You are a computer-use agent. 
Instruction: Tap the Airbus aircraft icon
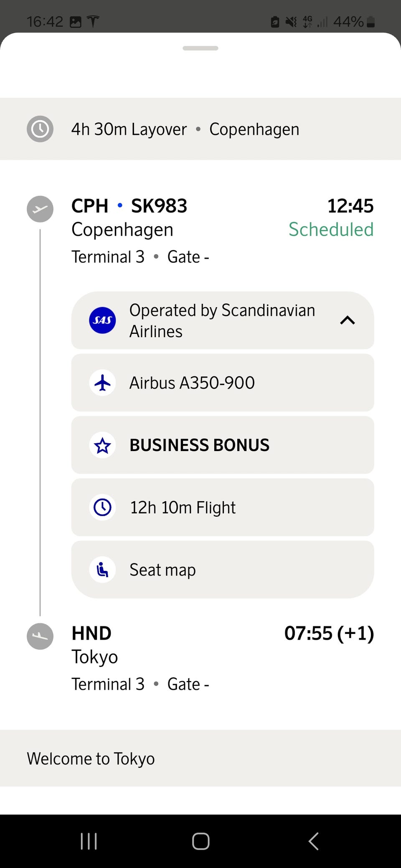coord(102,383)
